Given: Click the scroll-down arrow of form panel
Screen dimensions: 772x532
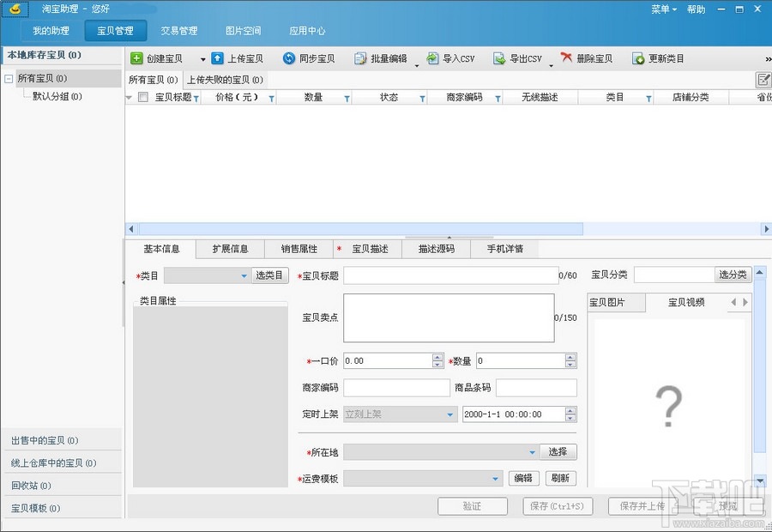Looking at the screenshot, I should click(x=760, y=481).
